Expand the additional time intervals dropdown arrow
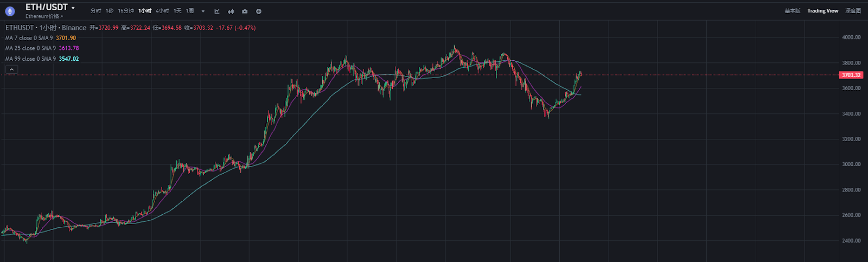 pos(203,11)
